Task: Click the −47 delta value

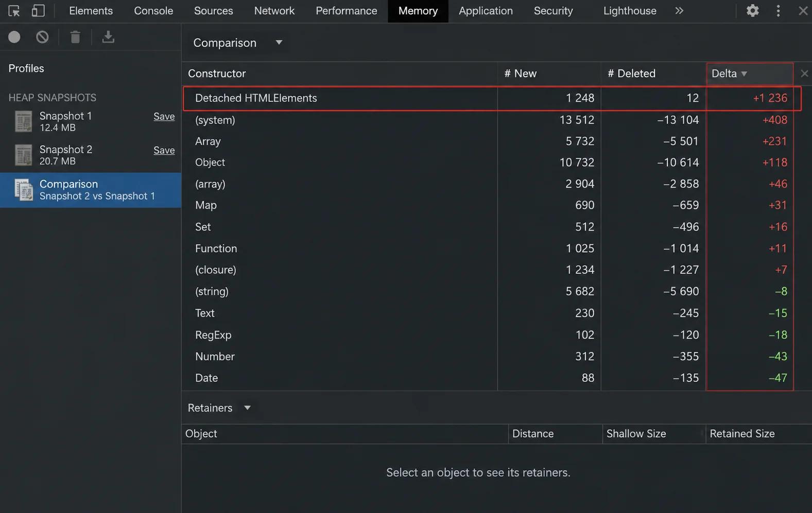Action: coord(778,378)
